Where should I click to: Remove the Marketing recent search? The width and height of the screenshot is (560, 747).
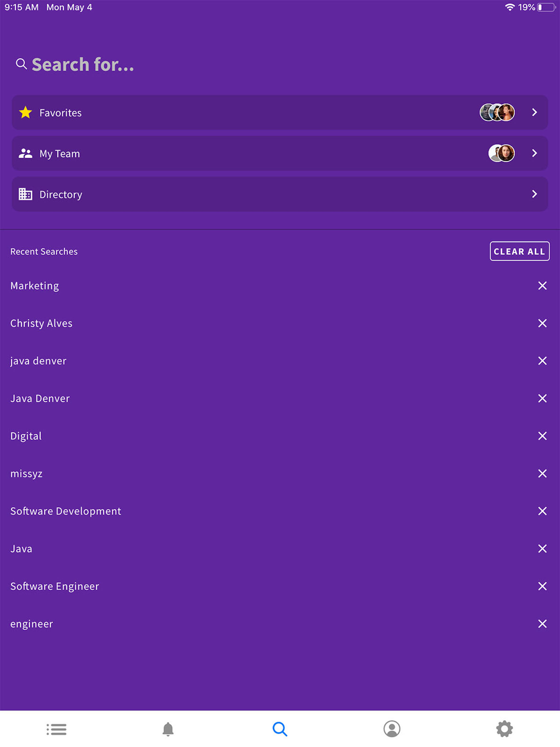coord(542,286)
